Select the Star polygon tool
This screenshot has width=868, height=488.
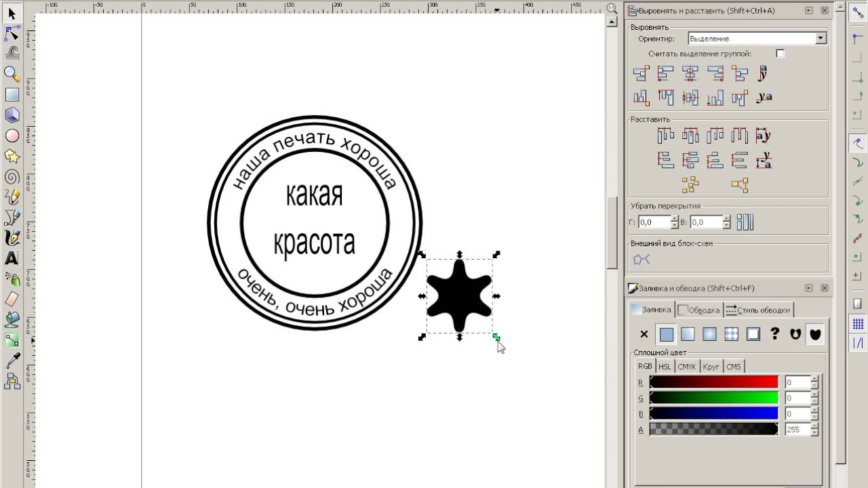pos(12,156)
